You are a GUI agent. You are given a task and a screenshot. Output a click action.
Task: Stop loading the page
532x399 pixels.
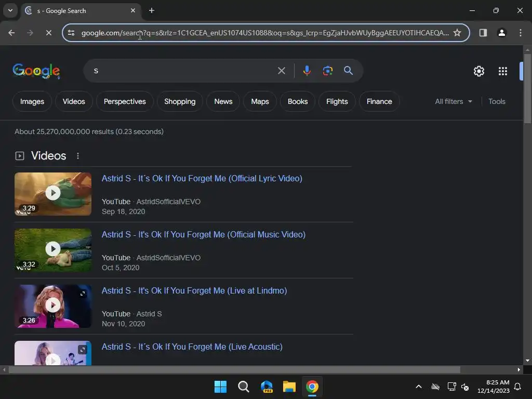click(48, 33)
